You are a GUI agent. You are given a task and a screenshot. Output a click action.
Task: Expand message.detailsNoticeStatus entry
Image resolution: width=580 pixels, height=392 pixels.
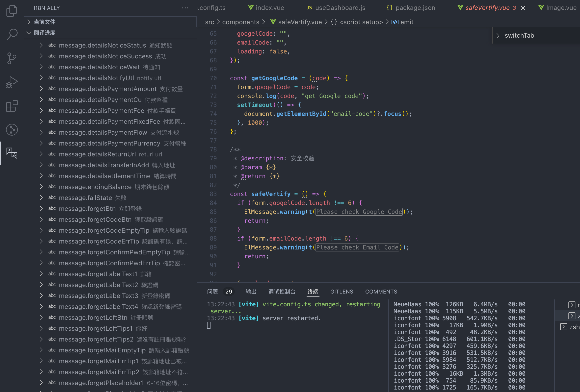[x=41, y=45]
